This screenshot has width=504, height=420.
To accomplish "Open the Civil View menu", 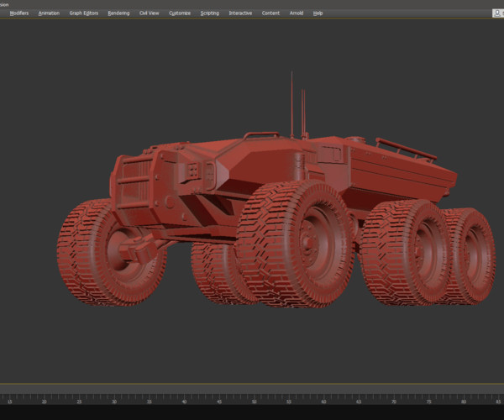I will 150,13.
